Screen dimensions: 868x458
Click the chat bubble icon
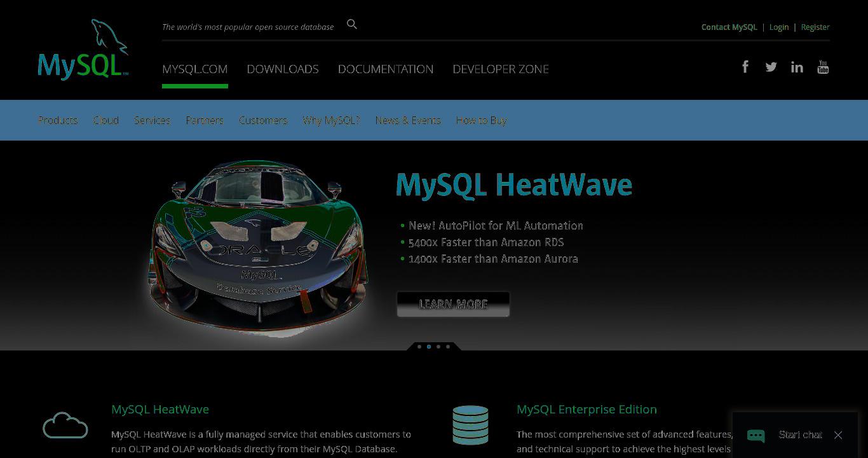(x=756, y=435)
